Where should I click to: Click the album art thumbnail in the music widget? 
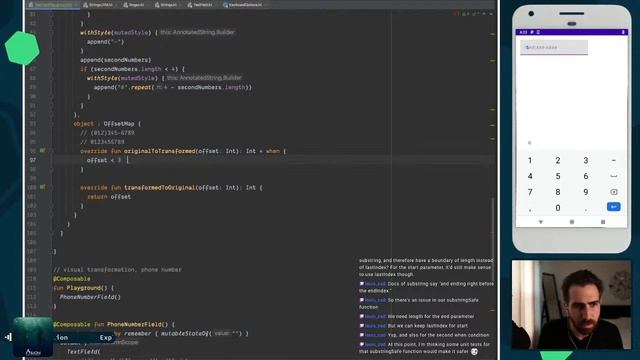pos(33,337)
